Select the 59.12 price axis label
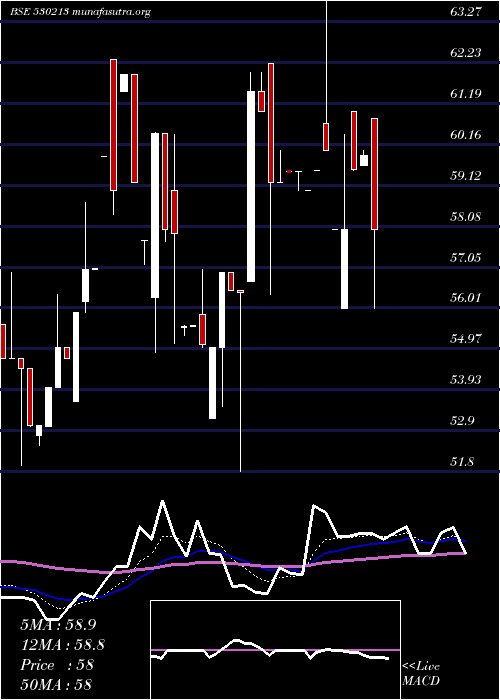The height and width of the screenshot is (700, 500). (x=466, y=176)
